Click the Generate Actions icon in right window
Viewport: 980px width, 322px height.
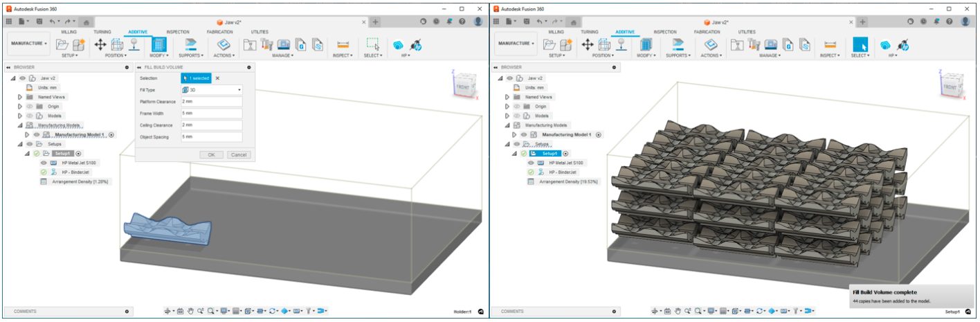(711, 44)
